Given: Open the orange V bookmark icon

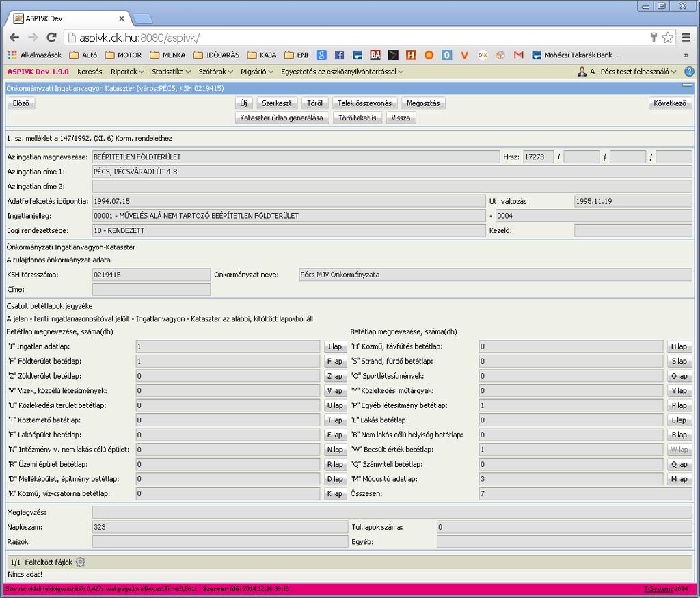Looking at the screenshot, I should [x=465, y=55].
